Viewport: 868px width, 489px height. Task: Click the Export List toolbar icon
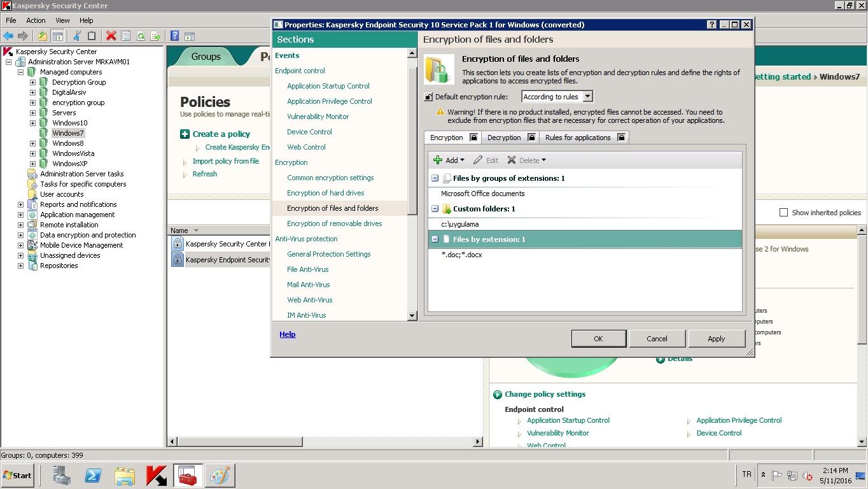[155, 36]
